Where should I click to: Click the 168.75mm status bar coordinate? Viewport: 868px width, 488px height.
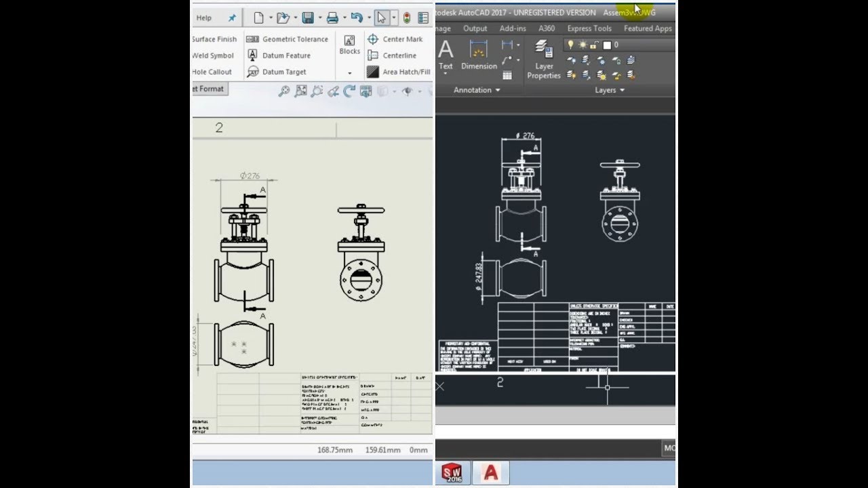click(x=335, y=450)
